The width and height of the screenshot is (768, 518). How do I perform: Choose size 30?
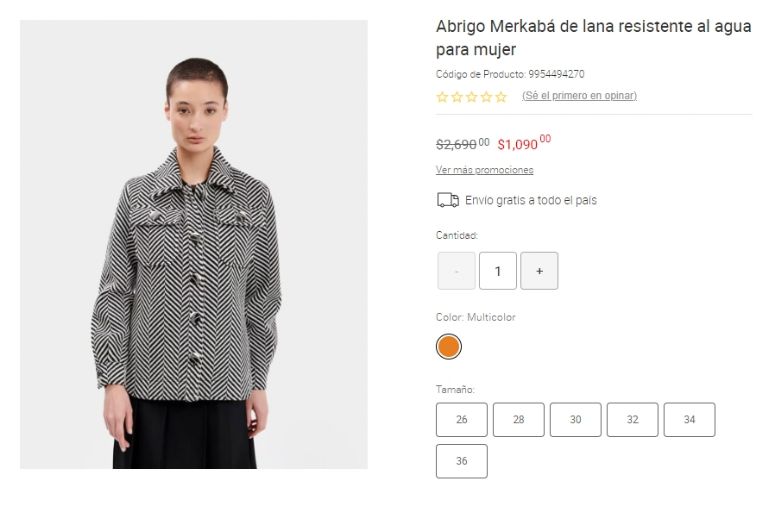click(576, 420)
